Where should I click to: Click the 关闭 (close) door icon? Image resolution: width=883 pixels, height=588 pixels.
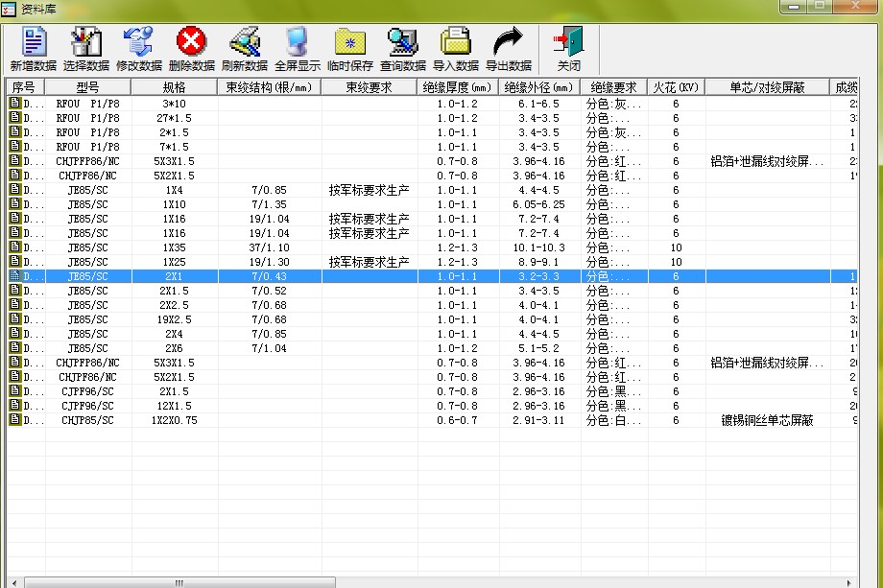coord(569,42)
